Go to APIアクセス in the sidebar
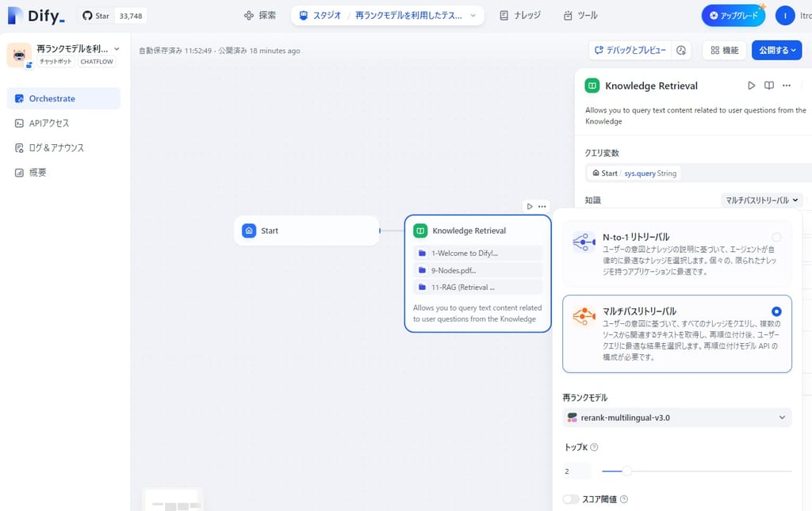This screenshot has width=812, height=511. click(49, 124)
